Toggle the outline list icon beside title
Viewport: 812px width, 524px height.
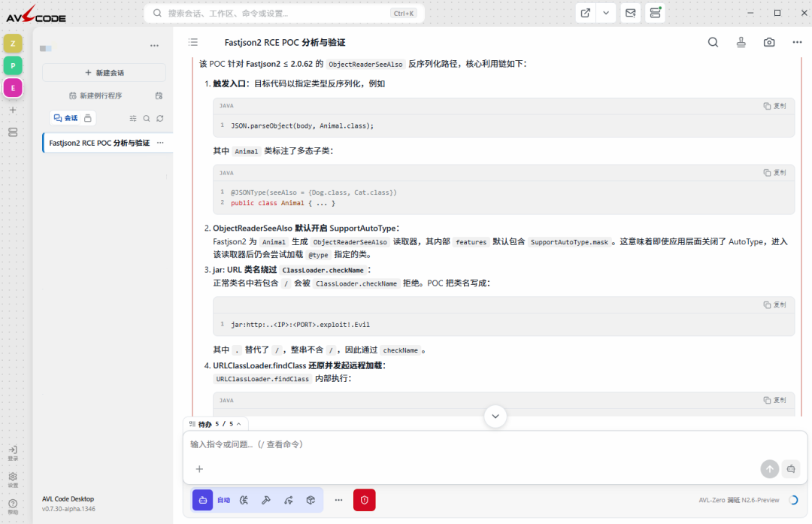(193, 42)
